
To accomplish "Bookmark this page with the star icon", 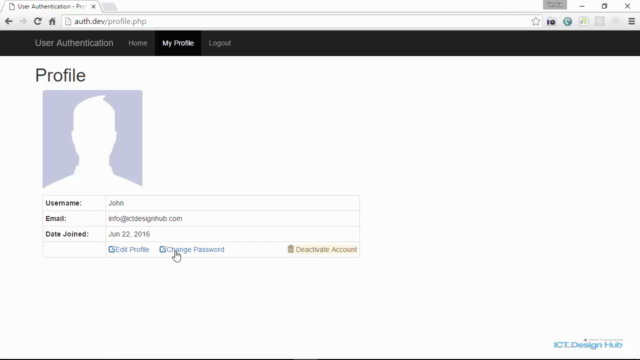I will click(x=536, y=21).
